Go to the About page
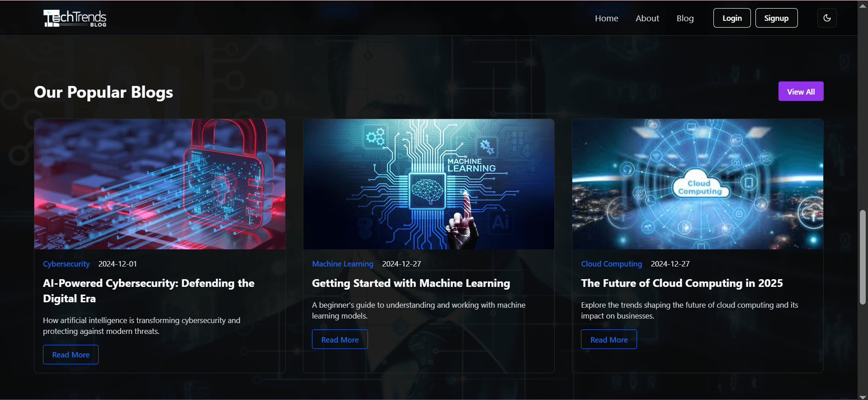868x400 pixels. click(x=647, y=19)
